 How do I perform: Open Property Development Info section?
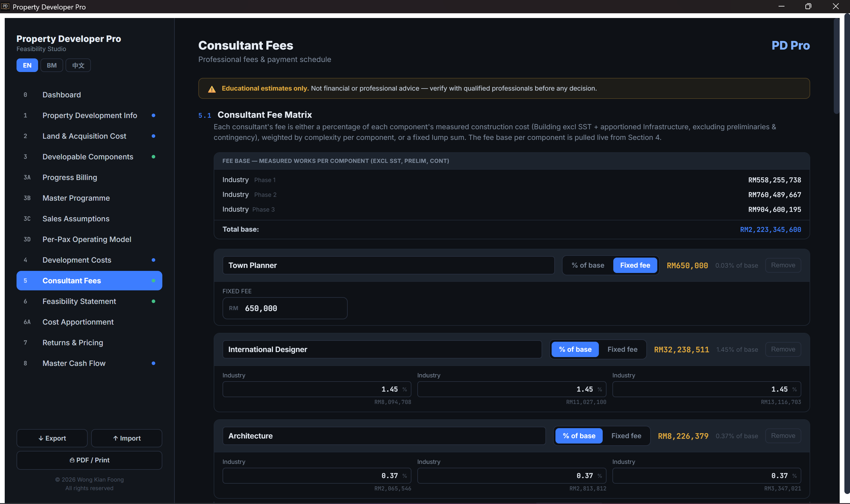coord(89,115)
